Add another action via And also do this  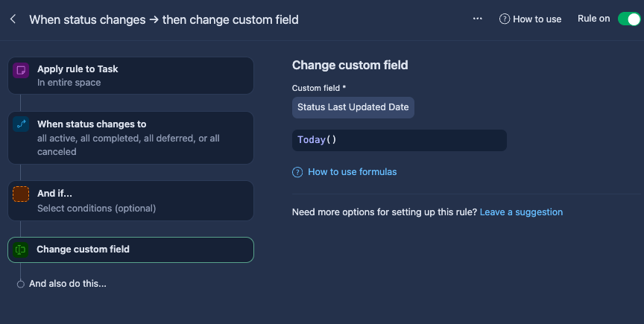[67, 284]
